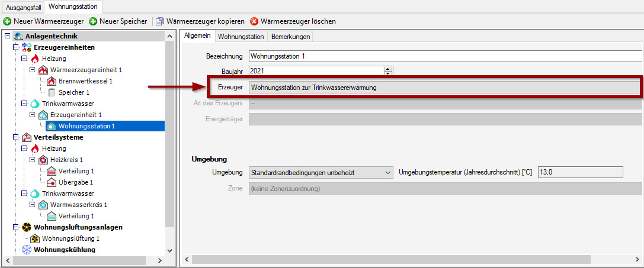Open the Umgebung dropdown

point(388,172)
